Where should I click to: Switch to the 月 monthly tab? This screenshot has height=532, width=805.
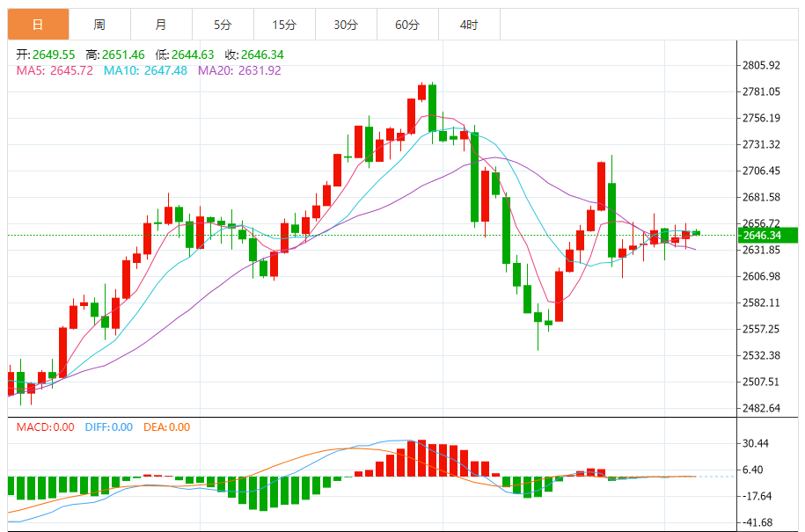[161, 24]
